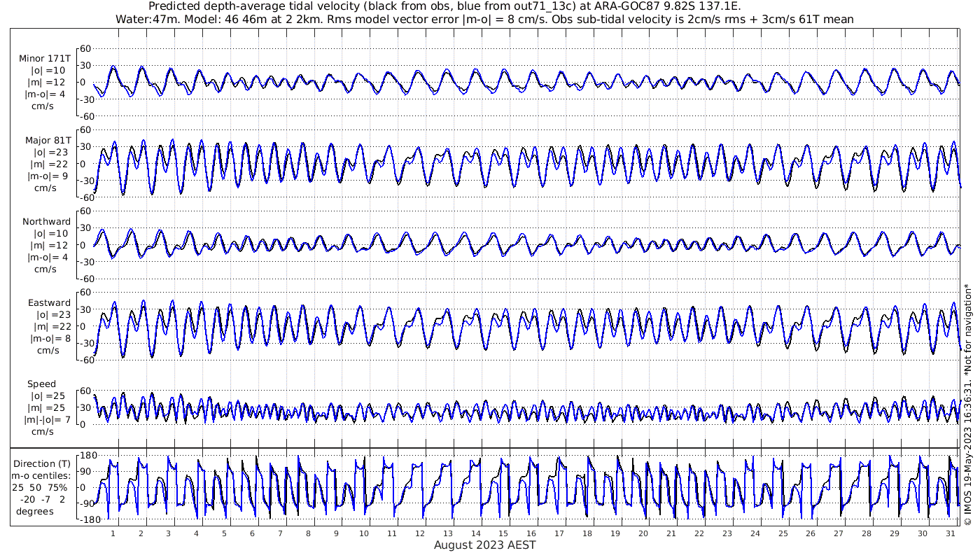980x560 pixels.
Task: Select "|o| =23" in the Major 81T panel
Action: click(x=49, y=152)
